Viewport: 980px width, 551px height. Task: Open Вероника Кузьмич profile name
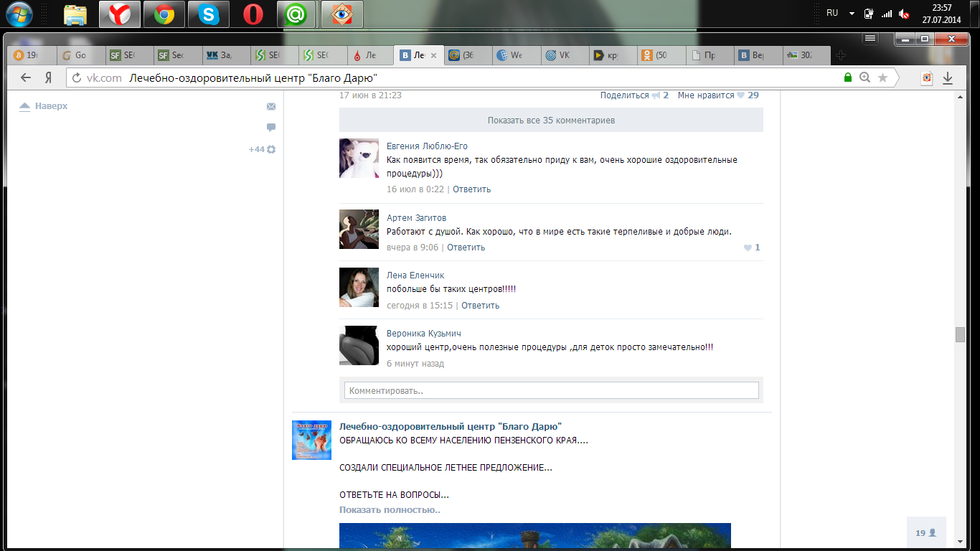pyautogui.click(x=423, y=334)
